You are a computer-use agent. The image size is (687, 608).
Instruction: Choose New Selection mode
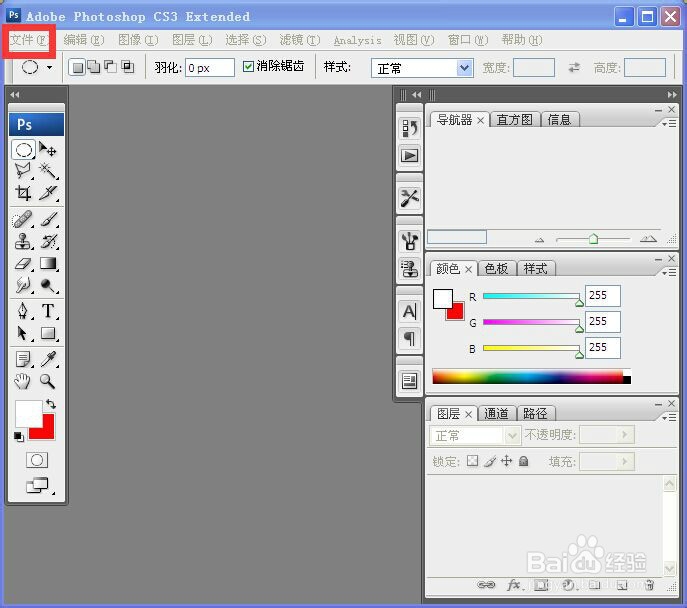tap(77, 67)
